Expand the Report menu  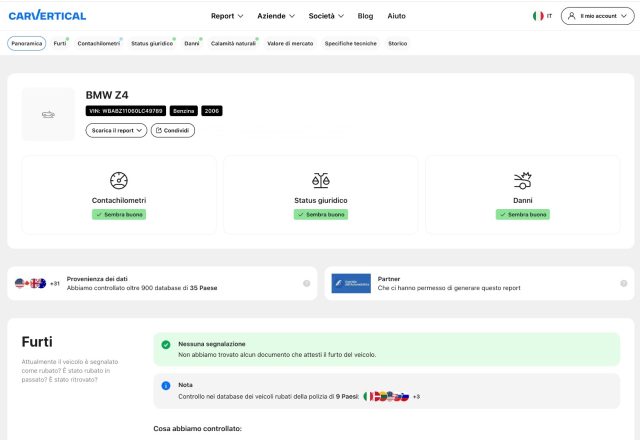(227, 16)
